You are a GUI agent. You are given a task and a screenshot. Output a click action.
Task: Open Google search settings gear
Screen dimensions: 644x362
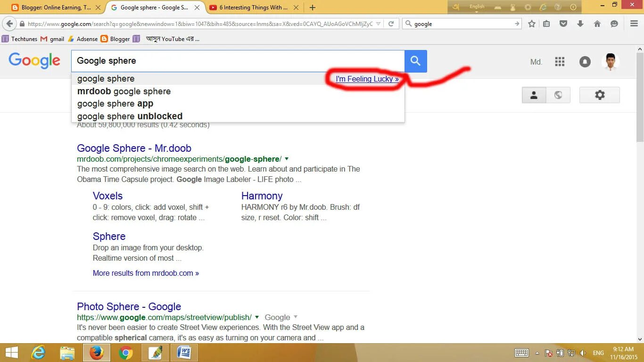point(600,95)
